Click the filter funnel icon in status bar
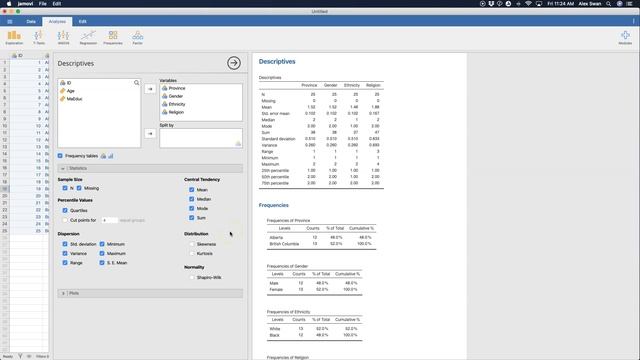The height and width of the screenshot is (360, 640). (x=20, y=356)
